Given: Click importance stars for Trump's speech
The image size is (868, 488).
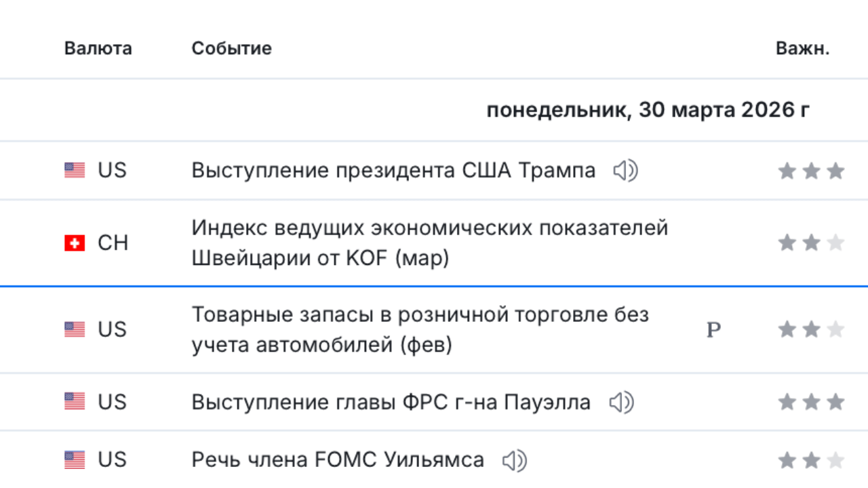Looking at the screenshot, I should point(811,171).
